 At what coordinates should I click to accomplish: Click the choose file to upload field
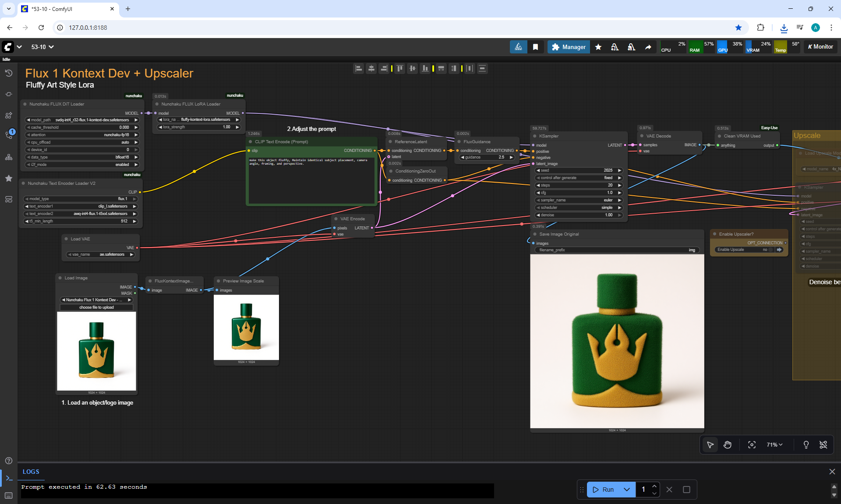pyautogui.click(x=96, y=307)
